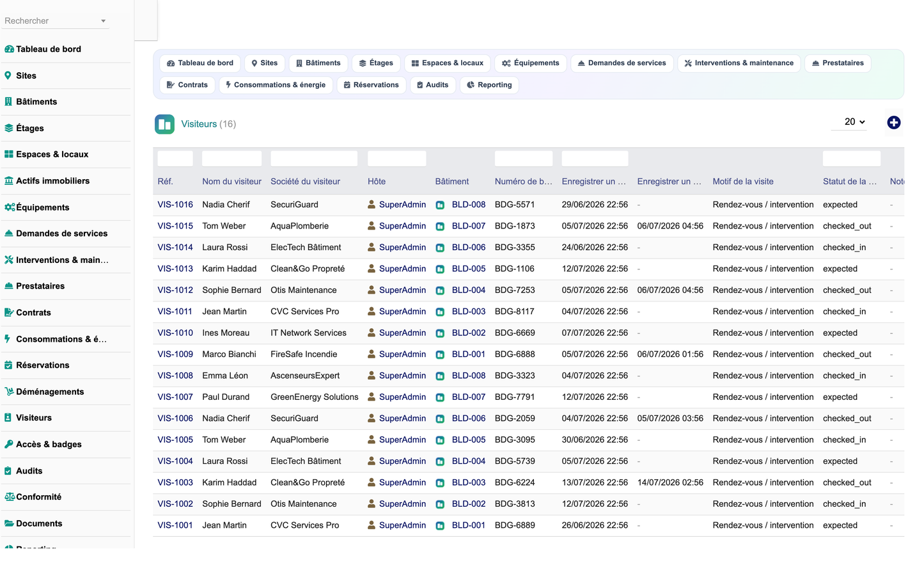
Task: Switch to Interventions & maintenance top tab
Action: point(739,63)
